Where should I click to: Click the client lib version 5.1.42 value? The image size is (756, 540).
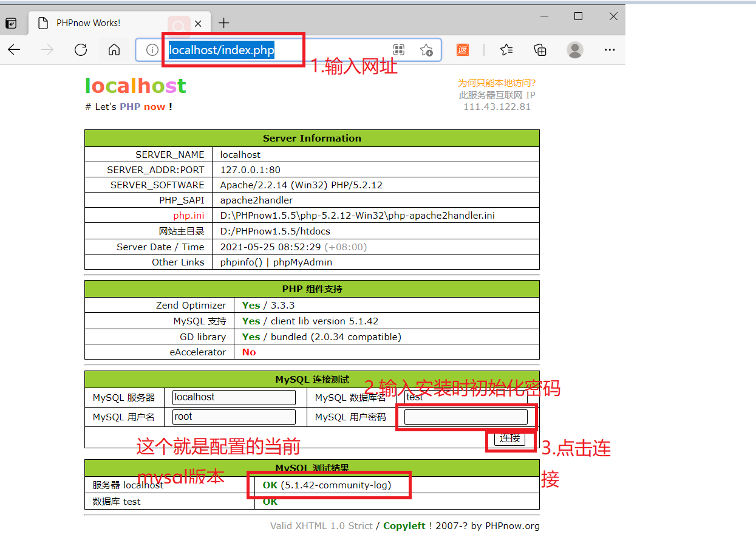pos(324,321)
